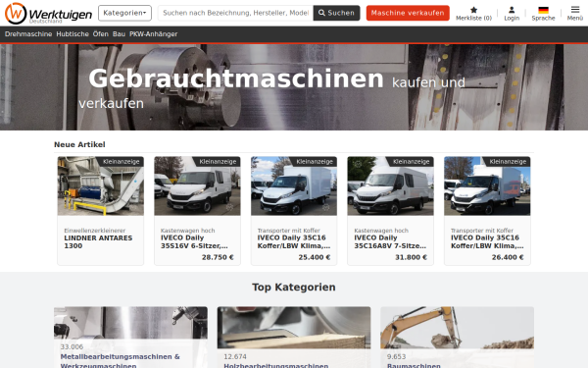Image resolution: width=588 pixels, height=368 pixels.
Task: Click the Neue Artikel heading
Action: [x=79, y=144]
